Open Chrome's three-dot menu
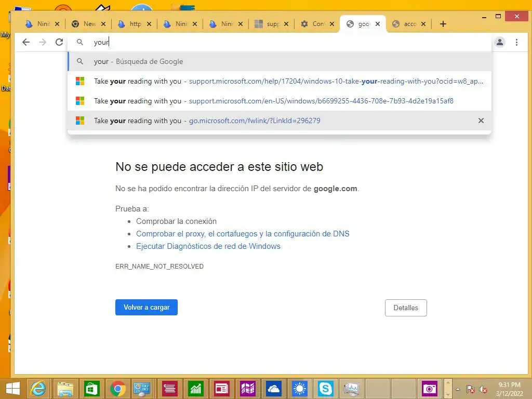 click(516, 42)
